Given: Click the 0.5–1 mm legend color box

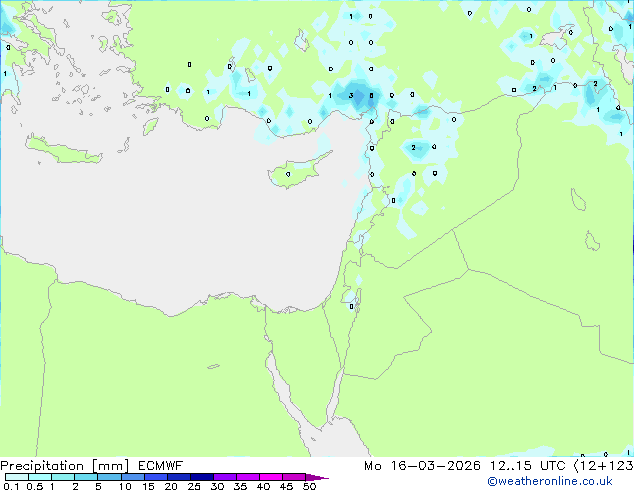Looking at the screenshot, I should point(40,477).
